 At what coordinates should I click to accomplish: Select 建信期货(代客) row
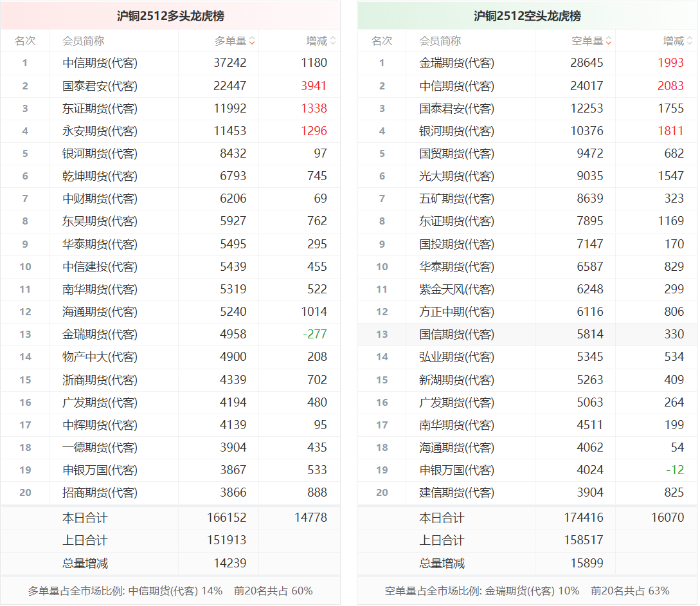(527, 493)
